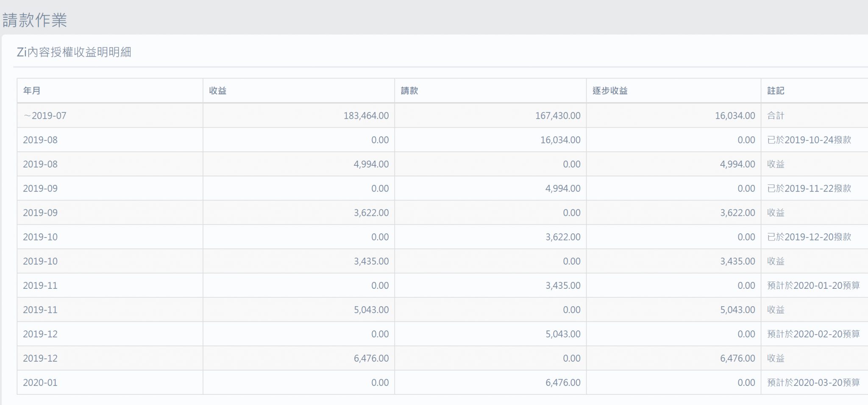868x405 pixels.
Task: Click the 預計於2020-01-20預算 note
Action: [813, 286]
